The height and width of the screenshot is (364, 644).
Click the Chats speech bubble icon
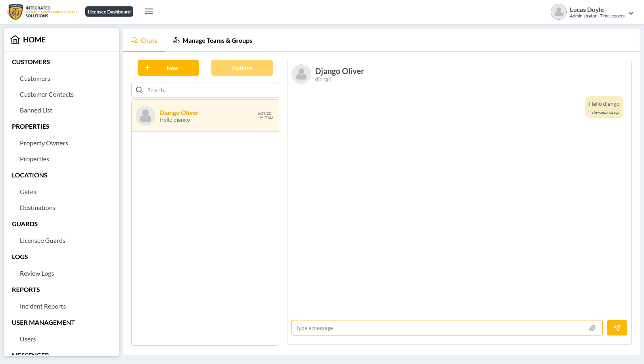coord(134,40)
